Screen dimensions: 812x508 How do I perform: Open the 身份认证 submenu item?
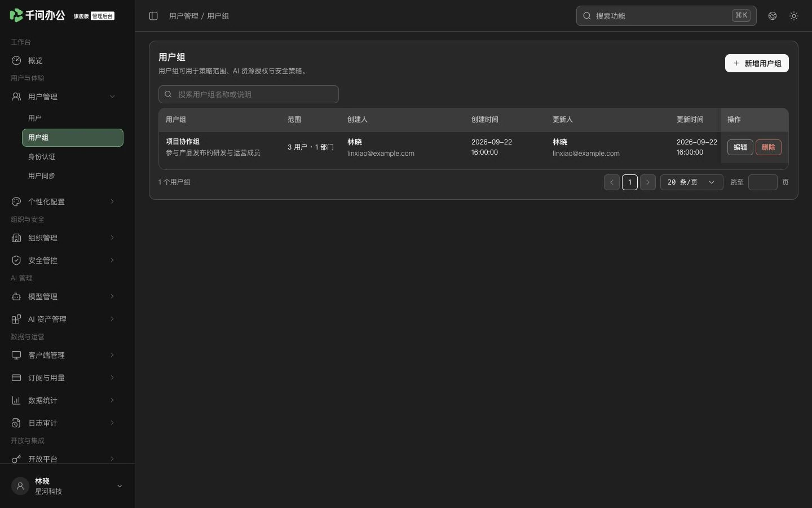[73, 157]
